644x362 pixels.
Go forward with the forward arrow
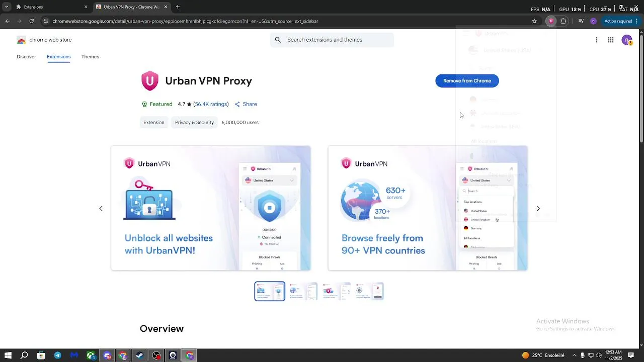click(x=20, y=21)
